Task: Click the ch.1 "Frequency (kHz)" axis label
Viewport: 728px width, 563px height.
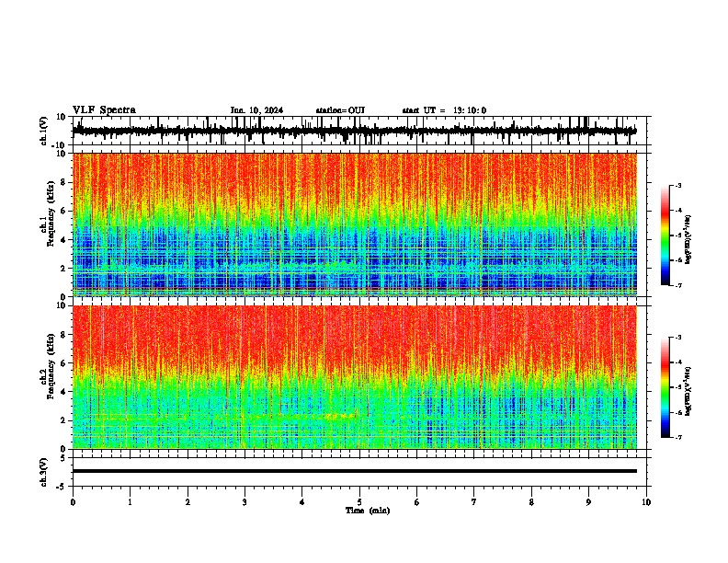Action: coord(51,214)
